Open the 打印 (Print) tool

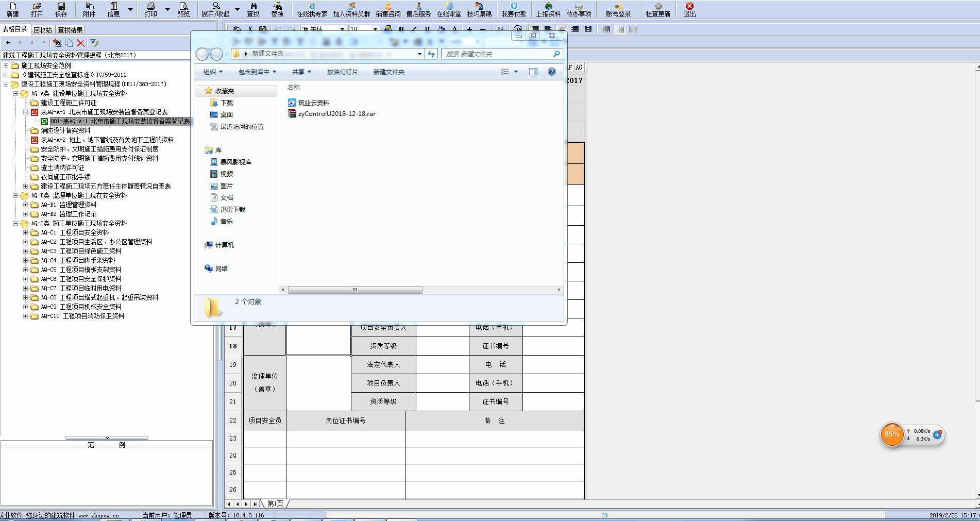click(x=150, y=9)
